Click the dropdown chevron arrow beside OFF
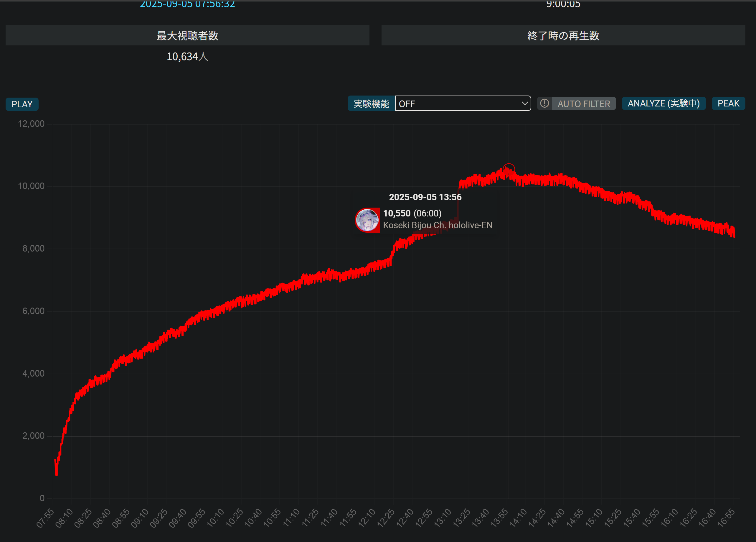 point(524,104)
